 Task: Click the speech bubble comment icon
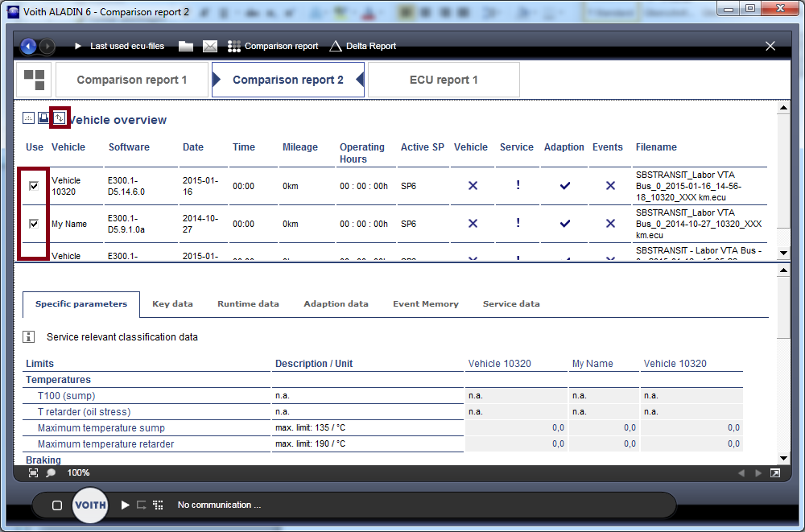51,473
